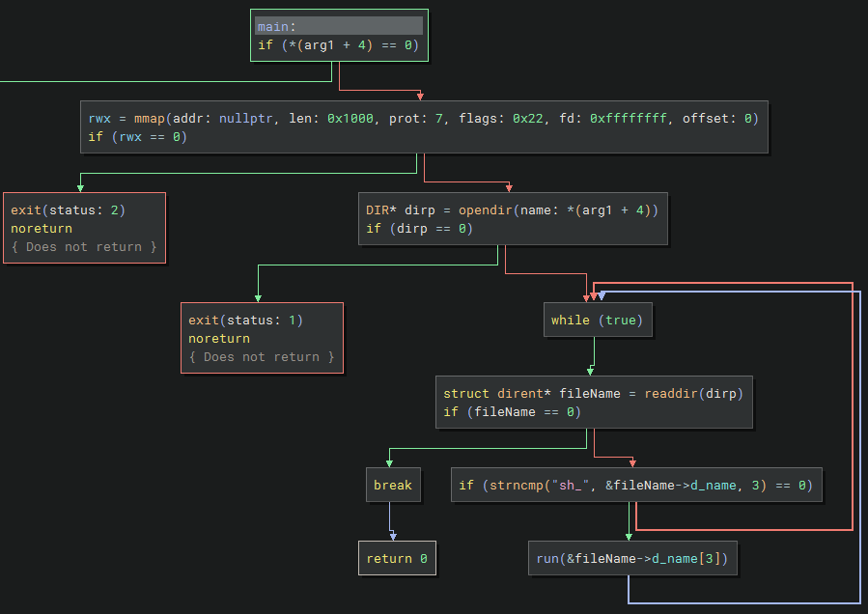Click the while (true) block

tap(598, 321)
